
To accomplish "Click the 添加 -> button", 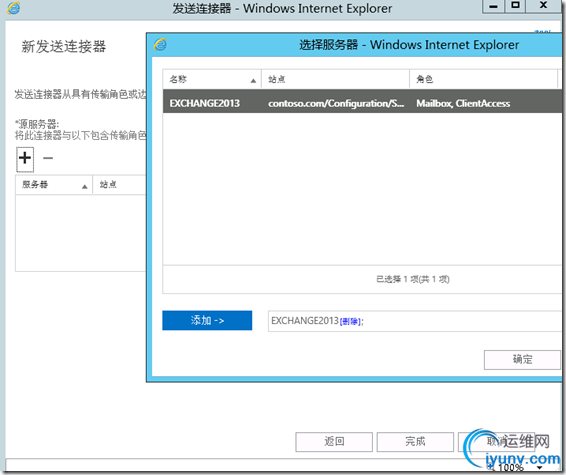I will 207,321.
